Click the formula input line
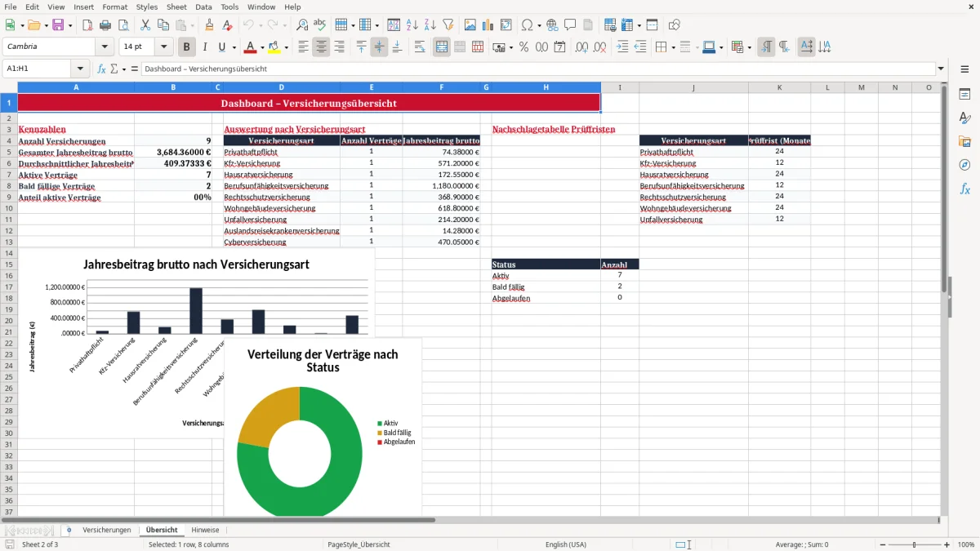This screenshot has width=980, height=551. 538,69
